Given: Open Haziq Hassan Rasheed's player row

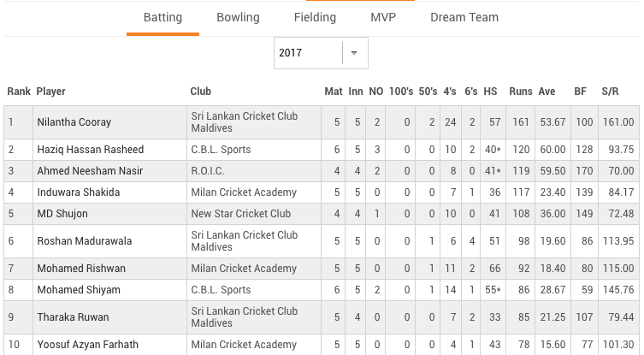Looking at the screenshot, I should [322, 150].
